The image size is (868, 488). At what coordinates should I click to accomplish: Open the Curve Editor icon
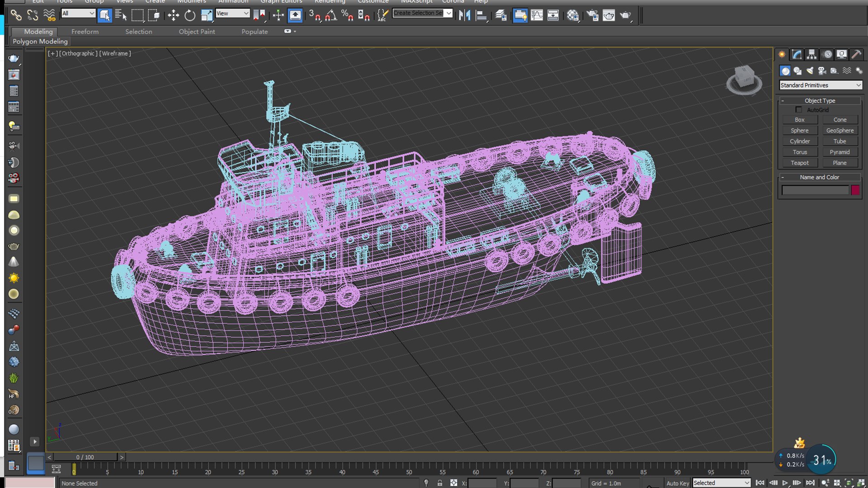tap(537, 15)
